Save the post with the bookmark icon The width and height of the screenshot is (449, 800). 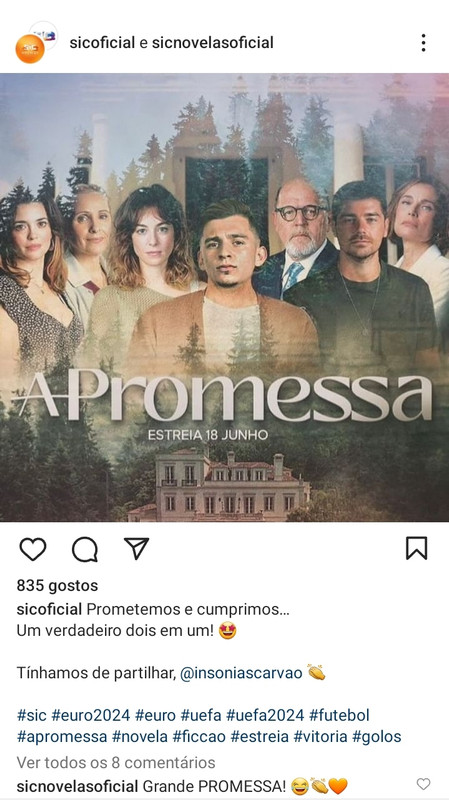click(x=416, y=549)
